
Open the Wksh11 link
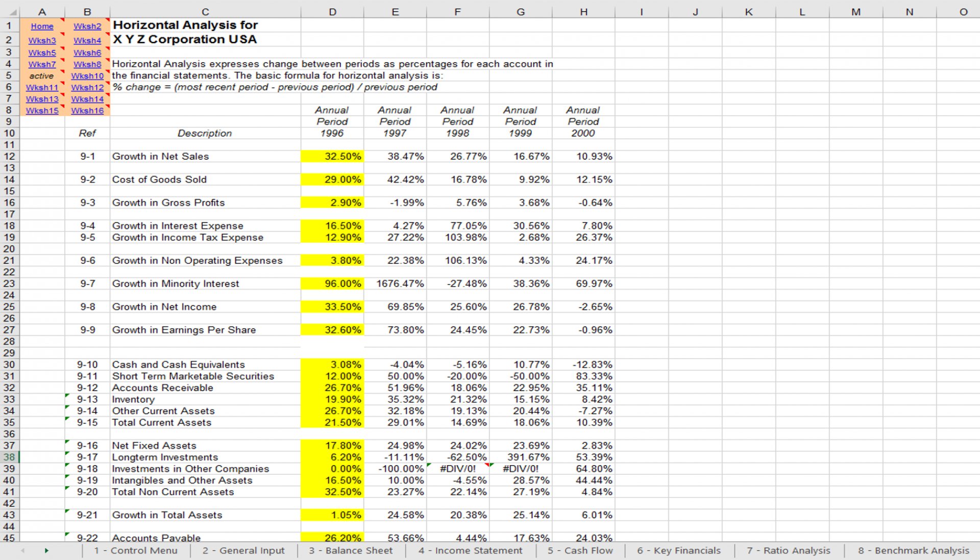[42, 87]
